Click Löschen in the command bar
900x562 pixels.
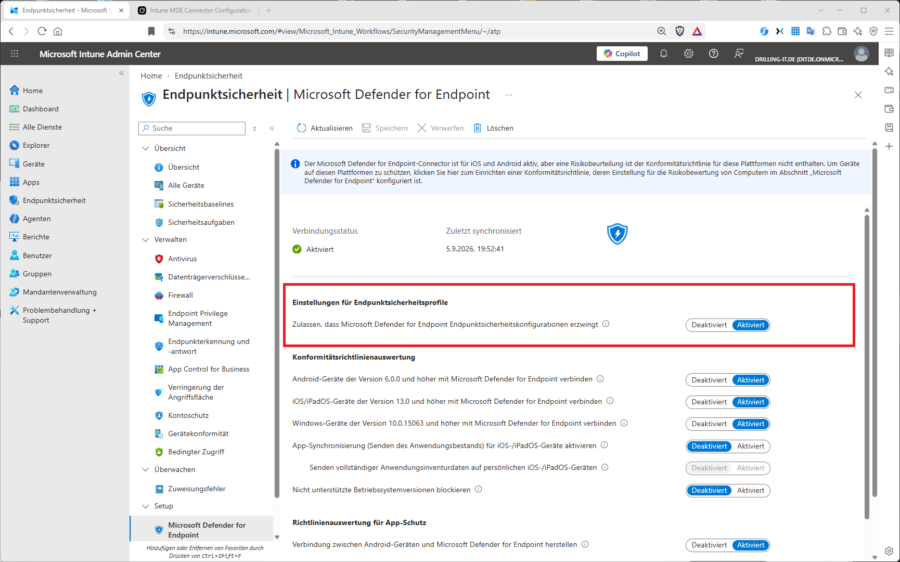pos(493,128)
